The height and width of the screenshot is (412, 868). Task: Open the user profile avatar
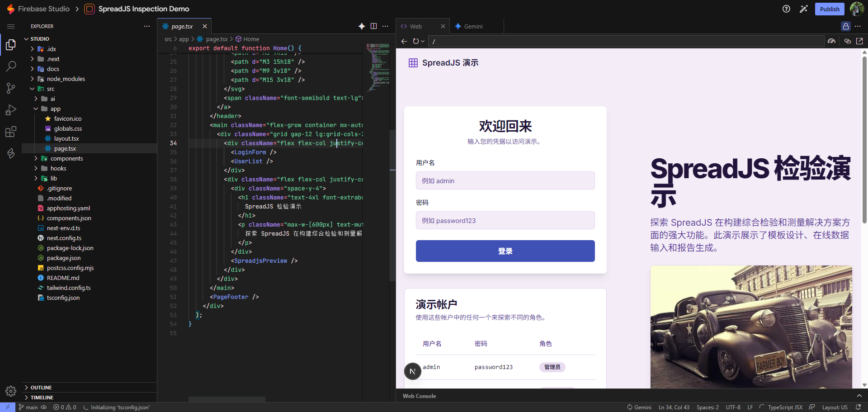[x=857, y=9]
